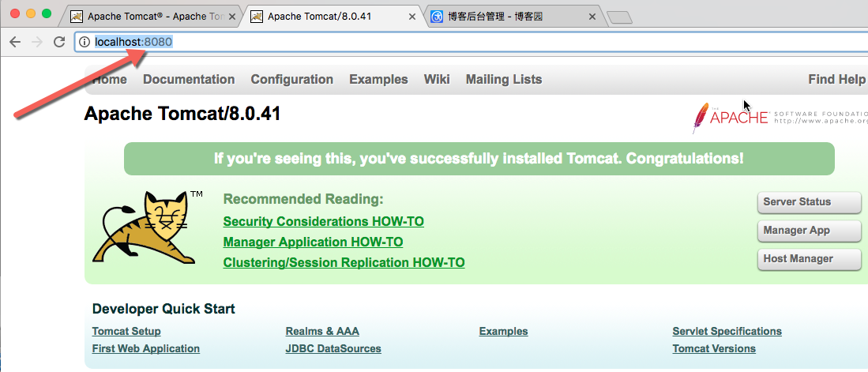The image size is (868, 372).
Task: Click favicon of the Apache Tomcat/8.0.41 tab
Action: pyautogui.click(x=257, y=17)
